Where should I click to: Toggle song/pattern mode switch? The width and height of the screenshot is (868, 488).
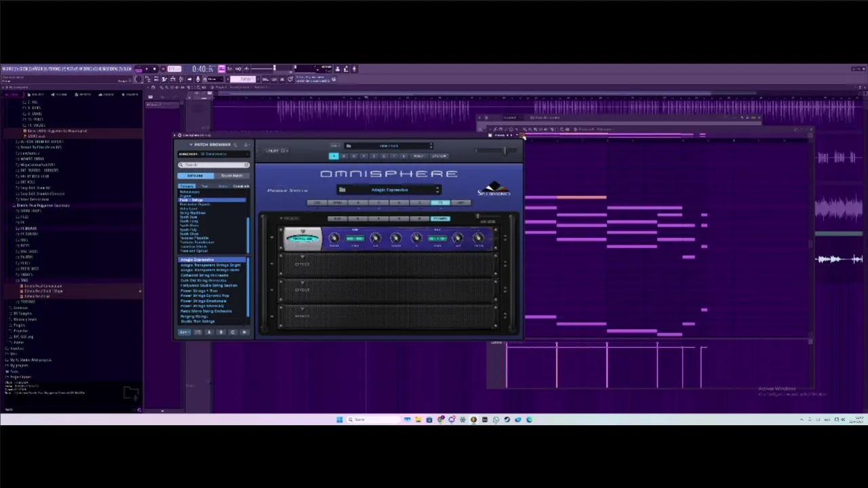(138, 69)
